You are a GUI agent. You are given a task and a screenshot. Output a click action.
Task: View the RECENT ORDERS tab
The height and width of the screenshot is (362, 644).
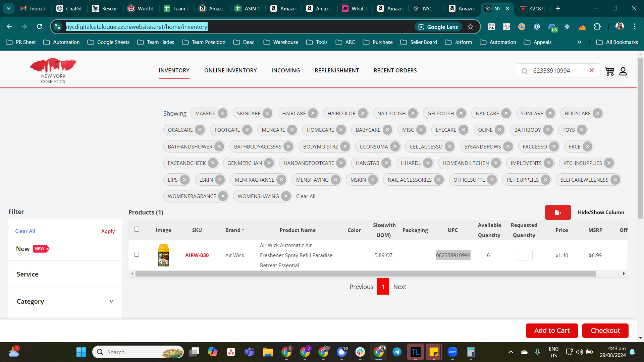(x=395, y=70)
